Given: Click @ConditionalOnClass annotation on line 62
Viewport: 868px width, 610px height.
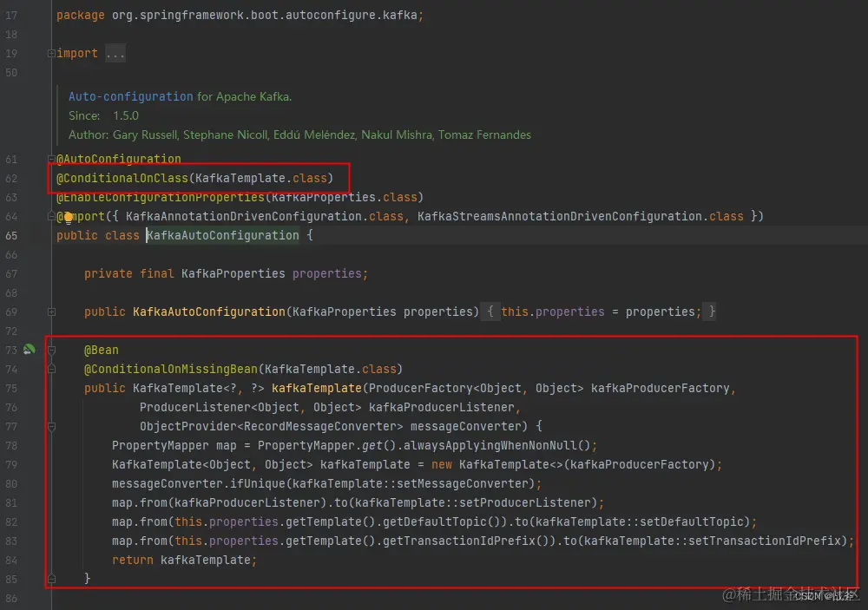Looking at the screenshot, I should tap(122, 178).
